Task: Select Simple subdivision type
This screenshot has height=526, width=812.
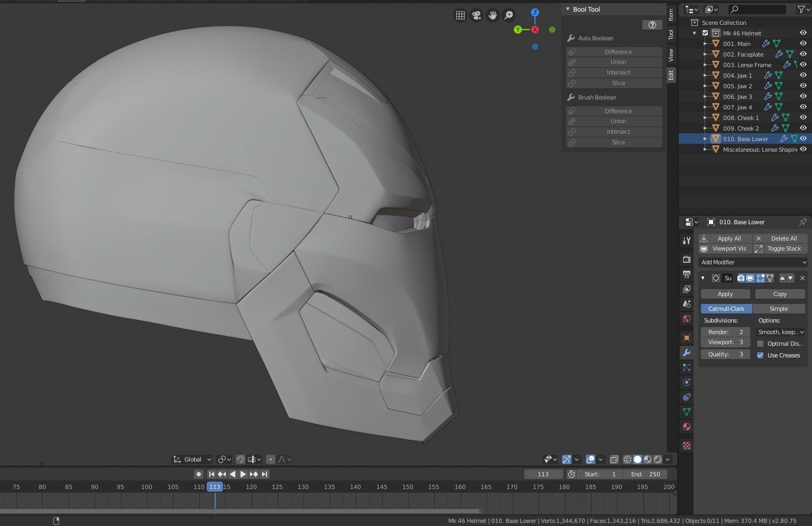Action: [x=779, y=309]
